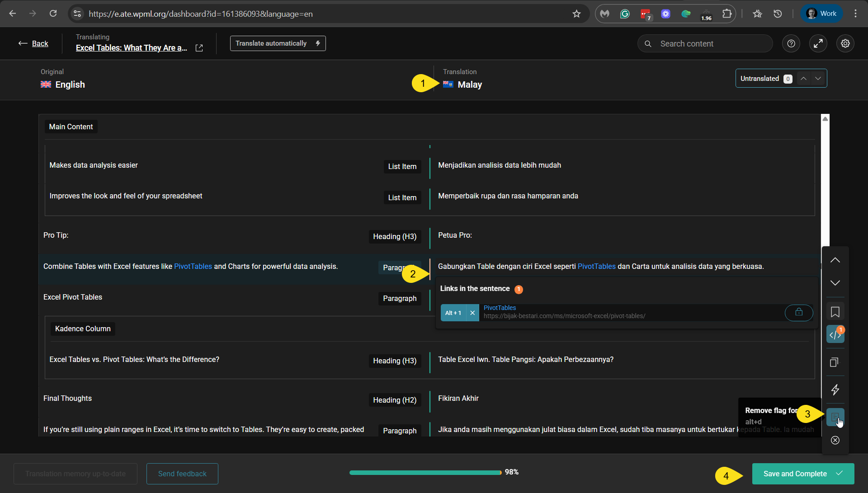Click the bookmark icon in side toolbar
Viewport: 868px width, 493px height.
(835, 312)
